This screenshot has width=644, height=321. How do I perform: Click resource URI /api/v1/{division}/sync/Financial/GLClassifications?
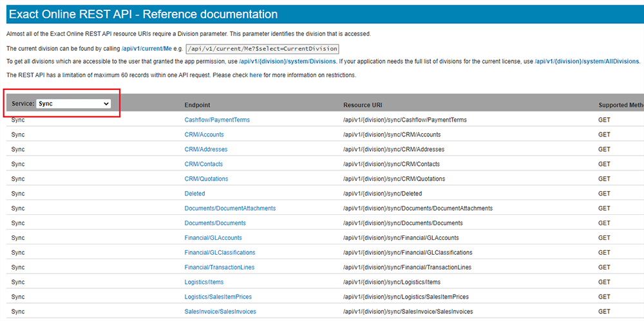click(408, 253)
